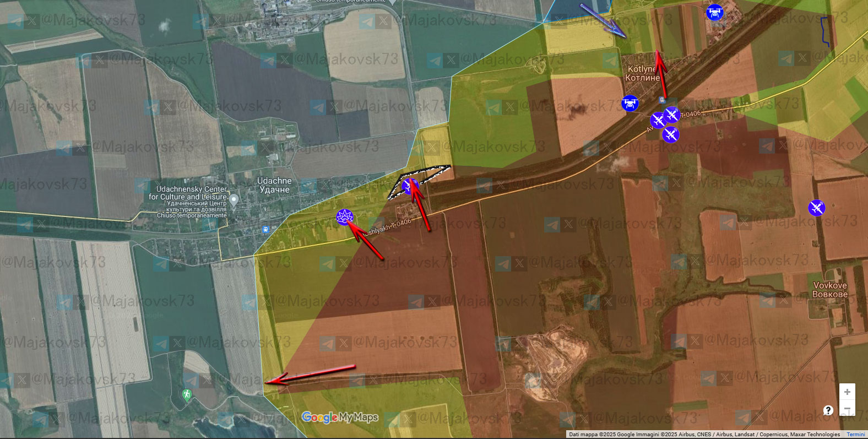Image resolution: width=868 pixels, height=439 pixels.
Task: Open the Termini link
Action: tap(855, 435)
